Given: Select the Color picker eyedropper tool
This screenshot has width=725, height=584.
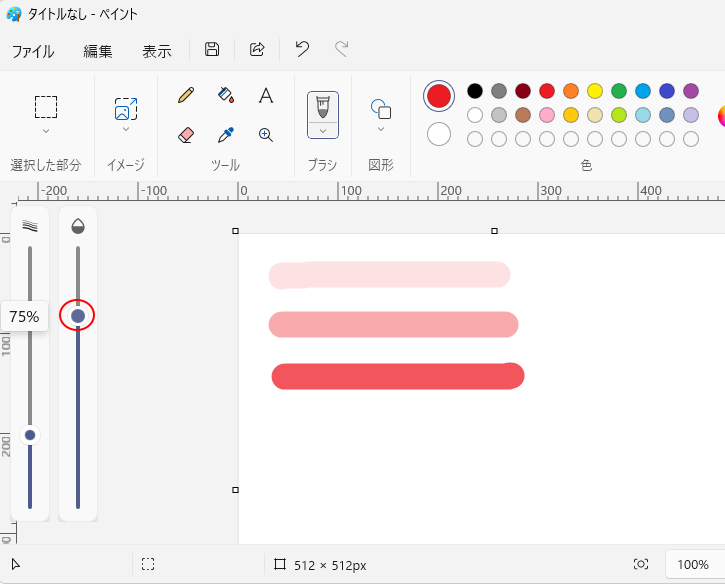Looking at the screenshot, I should pos(226,134).
